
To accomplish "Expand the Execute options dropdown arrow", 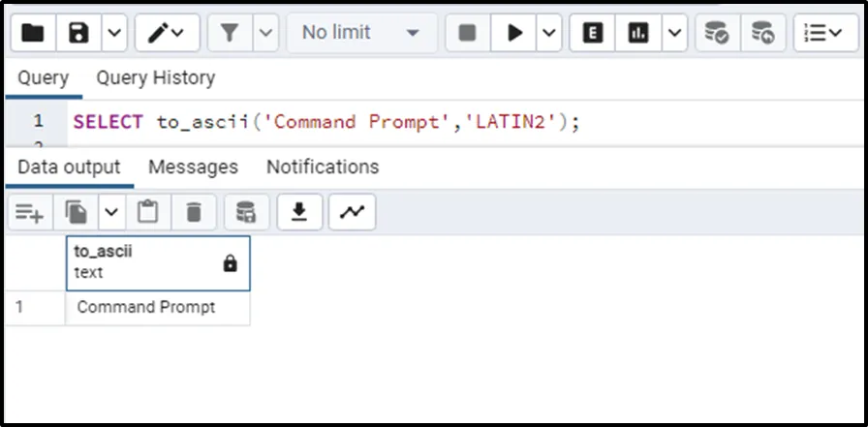I will point(549,33).
